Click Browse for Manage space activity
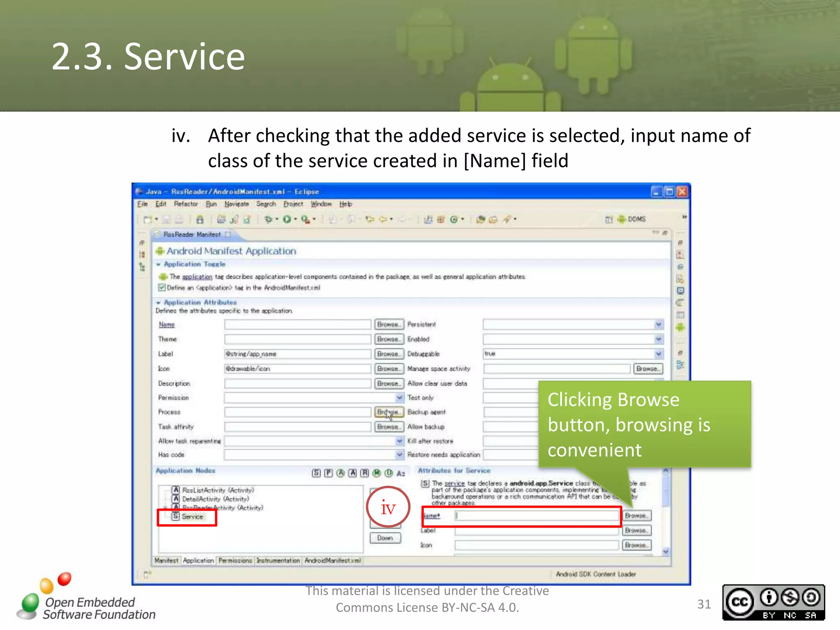 648,369
